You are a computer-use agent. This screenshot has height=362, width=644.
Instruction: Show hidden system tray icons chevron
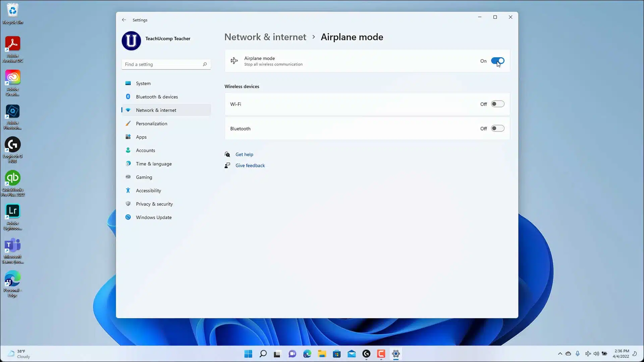tap(560, 354)
